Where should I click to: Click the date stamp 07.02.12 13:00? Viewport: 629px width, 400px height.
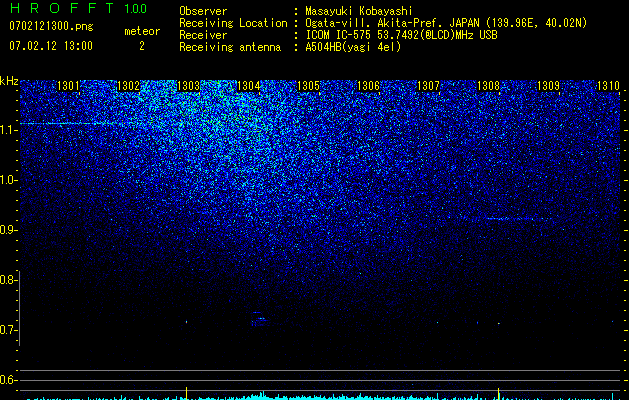point(51,46)
